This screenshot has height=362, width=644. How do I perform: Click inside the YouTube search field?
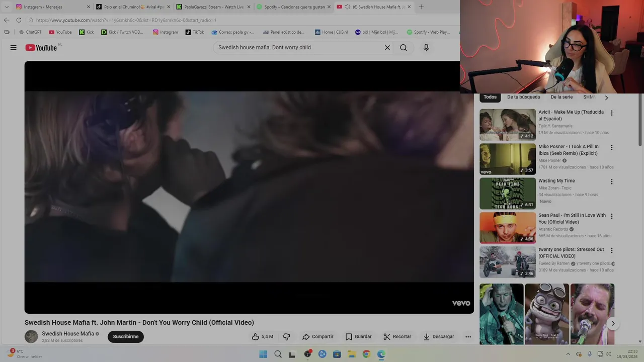pyautogui.click(x=299, y=48)
